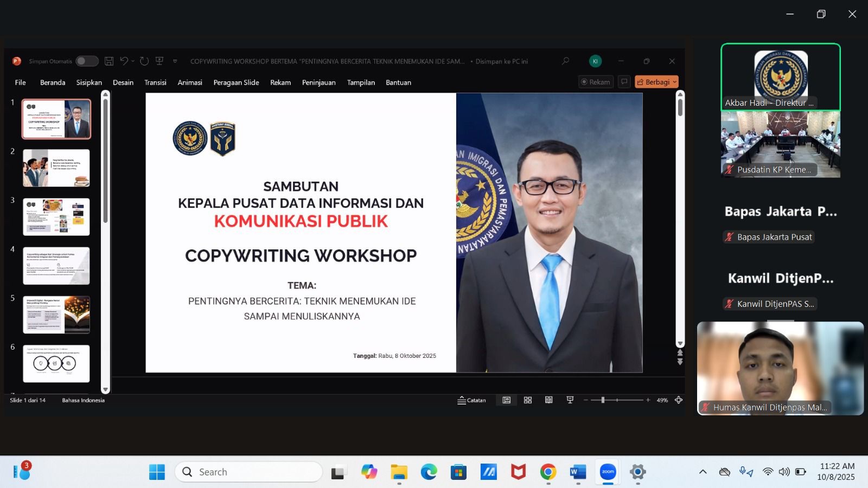Select slide 3 thumbnail in the slide panel
868x488 pixels.
pyautogui.click(x=56, y=217)
